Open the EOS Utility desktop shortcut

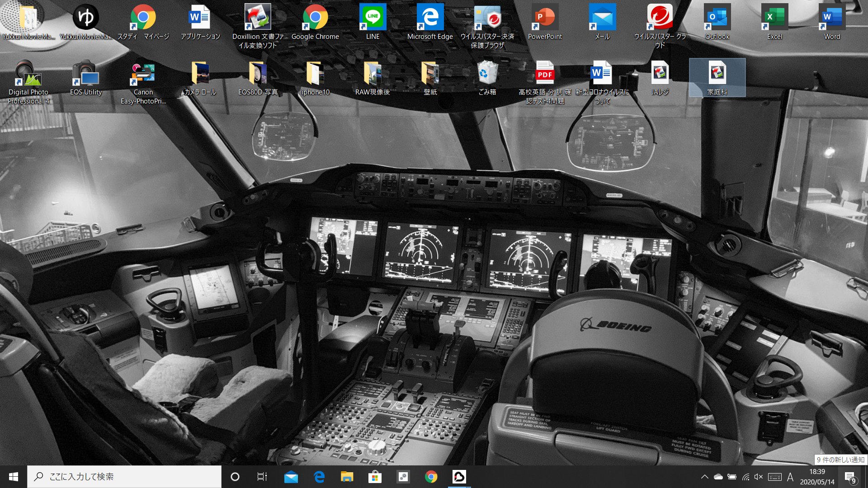[86, 78]
